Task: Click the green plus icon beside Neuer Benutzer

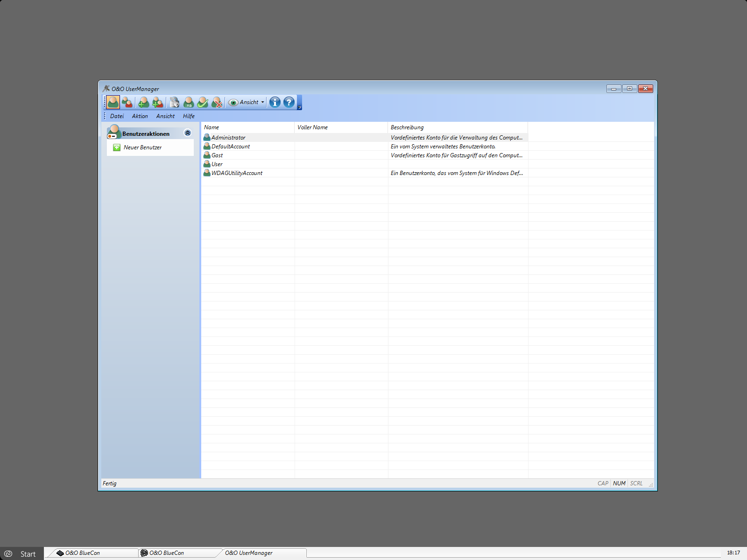Action: tap(117, 147)
